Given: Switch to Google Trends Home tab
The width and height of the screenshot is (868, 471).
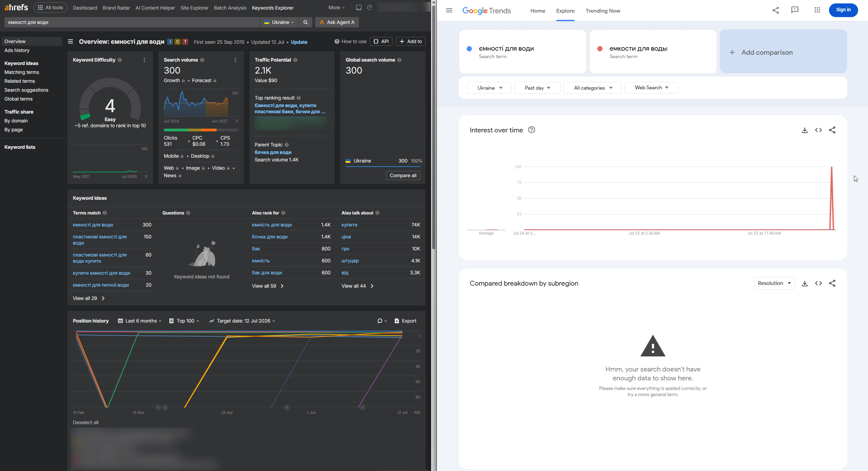Looking at the screenshot, I should click(x=538, y=11).
